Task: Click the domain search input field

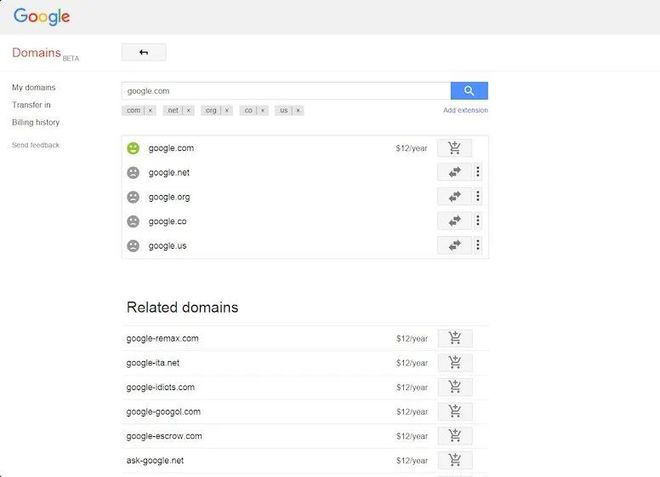Action: [286, 91]
